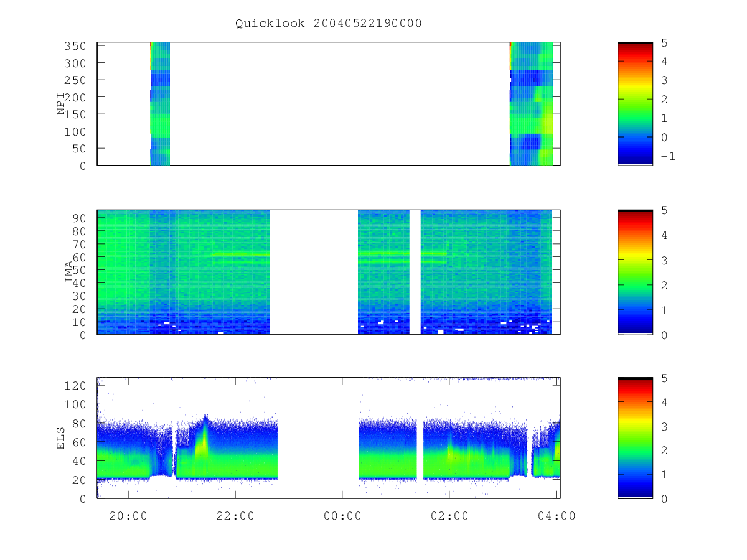Click the 22:00 time axis label

235,516
